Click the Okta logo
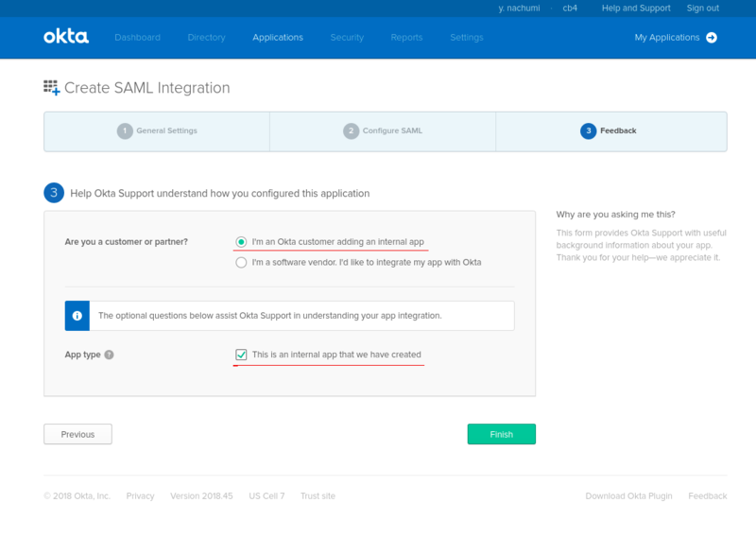This screenshot has height=555, width=756. pos(66,37)
